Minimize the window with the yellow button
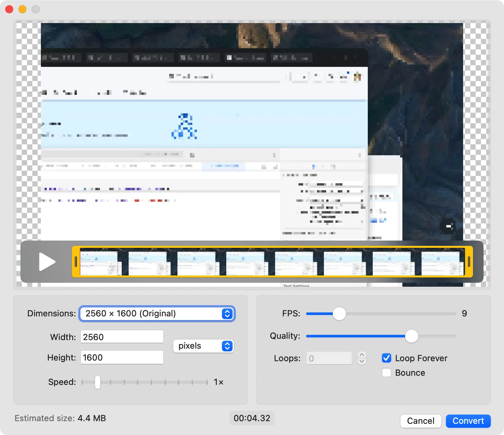 pyautogui.click(x=22, y=9)
